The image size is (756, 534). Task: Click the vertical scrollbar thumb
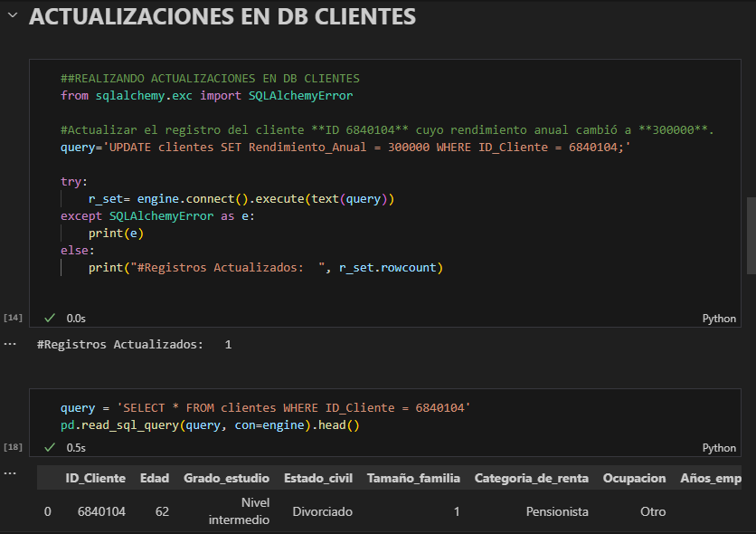[751, 235]
